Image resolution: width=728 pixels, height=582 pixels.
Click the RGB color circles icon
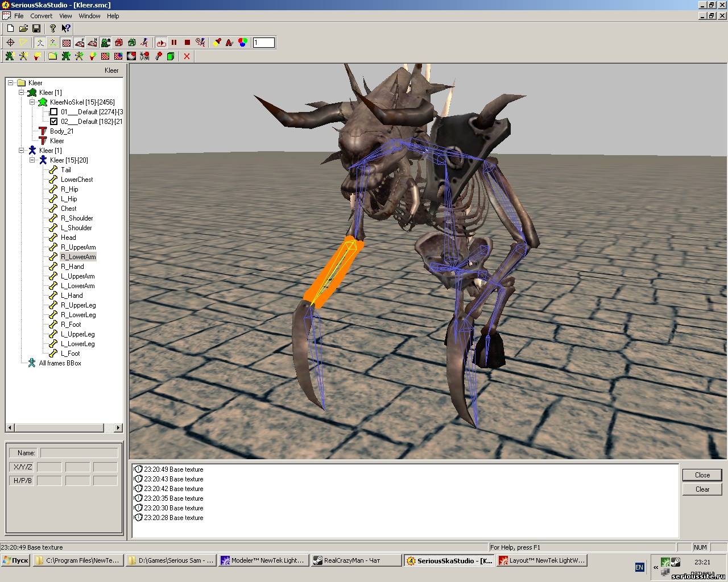(243, 43)
